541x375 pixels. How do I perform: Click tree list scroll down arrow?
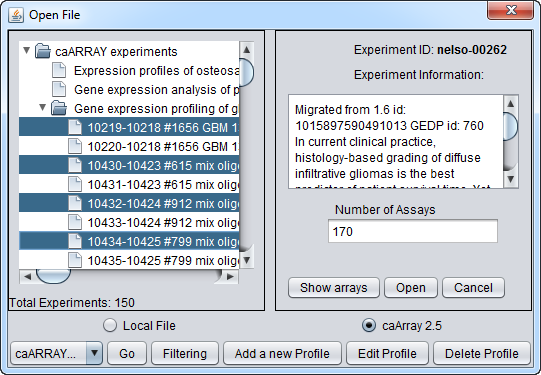coord(246,260)
